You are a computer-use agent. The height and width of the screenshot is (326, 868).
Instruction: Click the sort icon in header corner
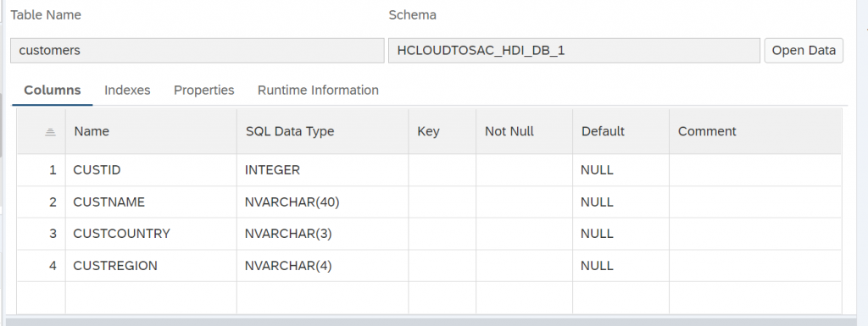coord(50,131)
